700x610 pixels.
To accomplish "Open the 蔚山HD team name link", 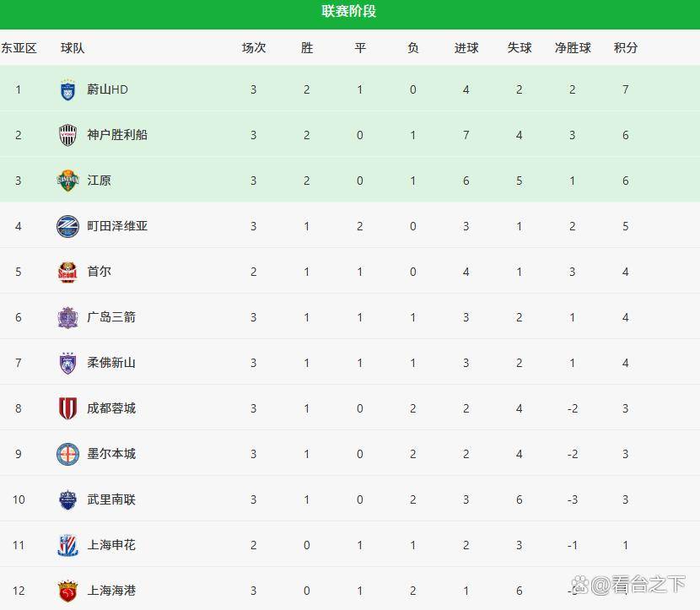I will click(107, 89).
